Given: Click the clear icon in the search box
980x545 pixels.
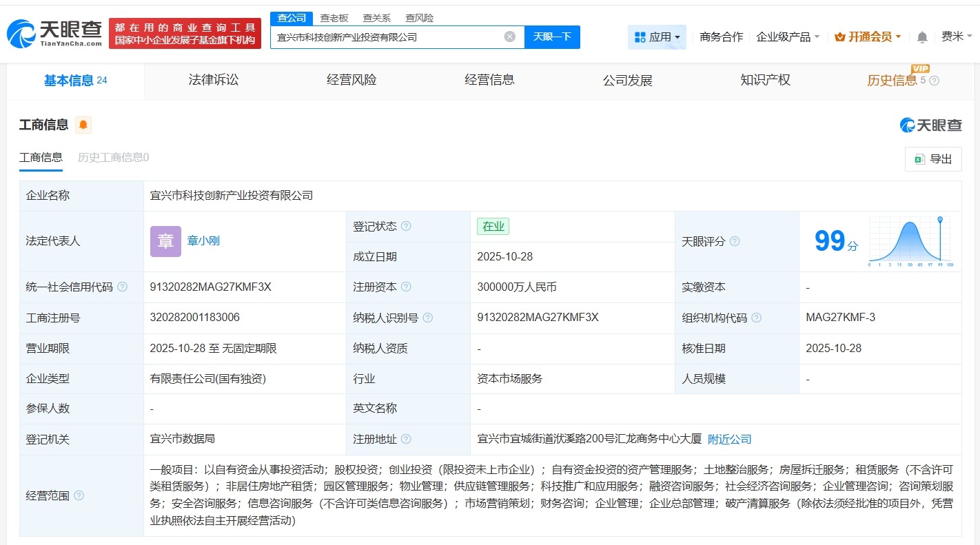Looking at the screenshot, I should click(x=509, y=37).
